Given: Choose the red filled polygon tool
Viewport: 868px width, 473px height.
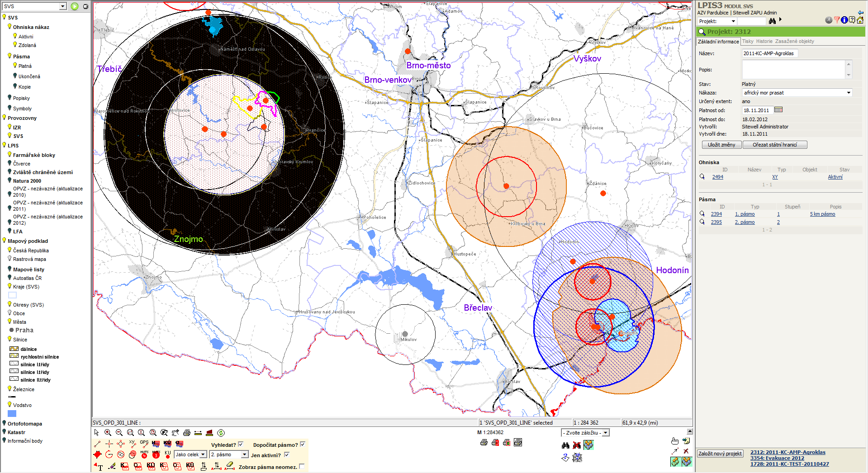Looking at the screenshot, I should (97, 454).
